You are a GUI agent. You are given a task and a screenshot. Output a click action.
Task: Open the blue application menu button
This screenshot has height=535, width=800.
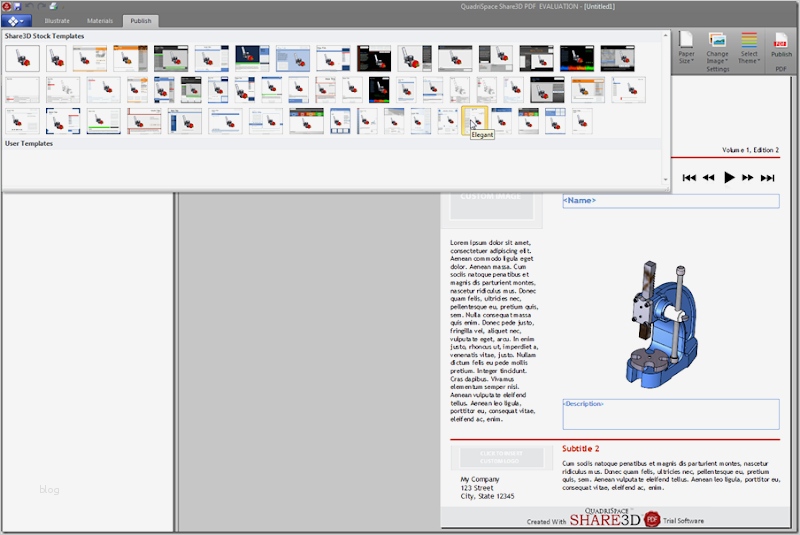click(18, 20)
